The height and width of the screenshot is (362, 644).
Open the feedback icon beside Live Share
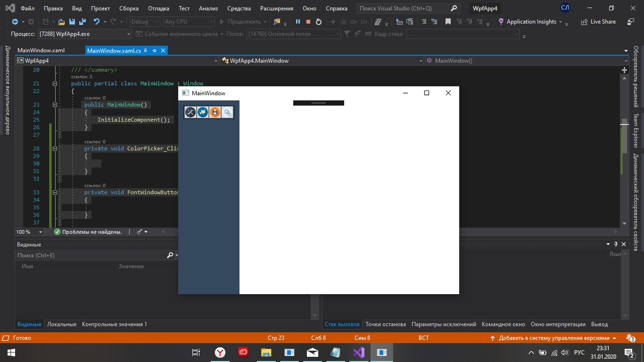631,22
